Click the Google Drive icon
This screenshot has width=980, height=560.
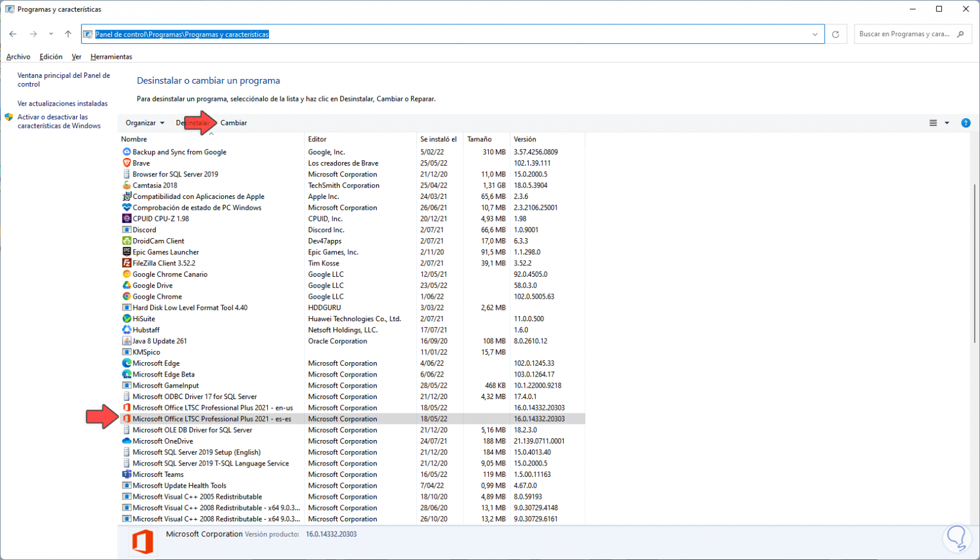pos(127,286)
